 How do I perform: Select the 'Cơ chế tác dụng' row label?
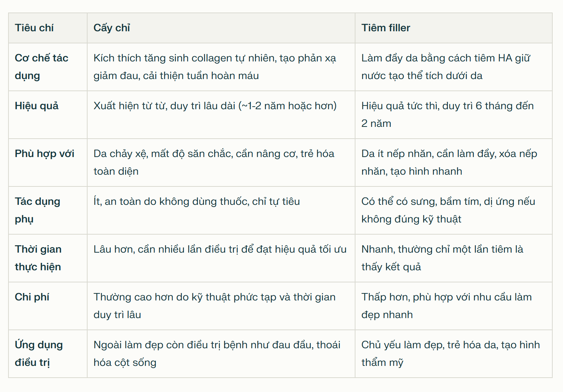[x=41, y=67]
